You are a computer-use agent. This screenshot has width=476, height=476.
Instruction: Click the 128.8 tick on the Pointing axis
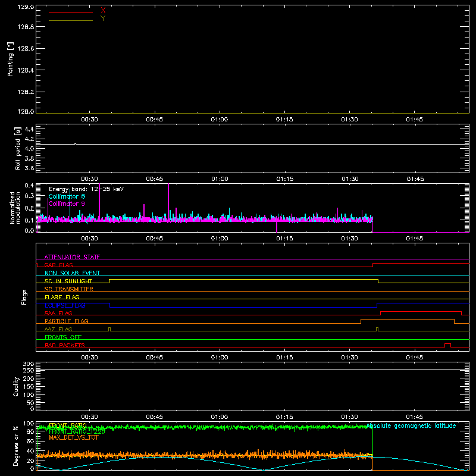(26, 27)
